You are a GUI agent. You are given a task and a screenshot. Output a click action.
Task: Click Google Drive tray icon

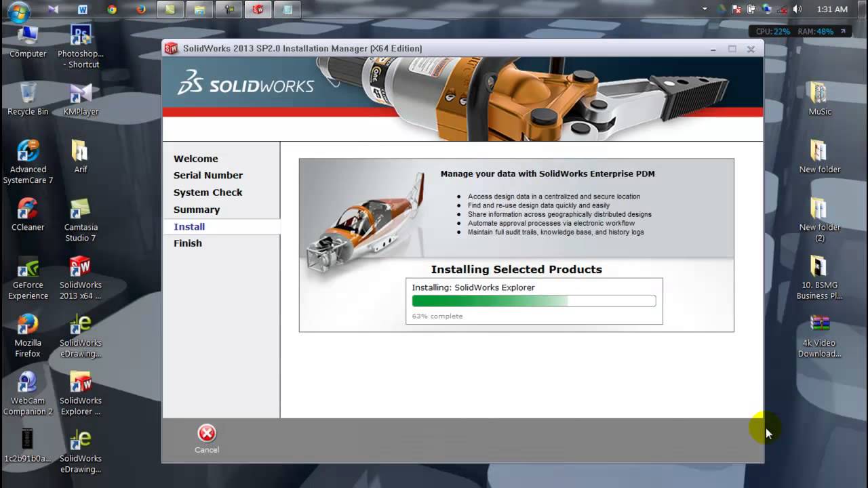pyautogui.click(x=721, y=9)
